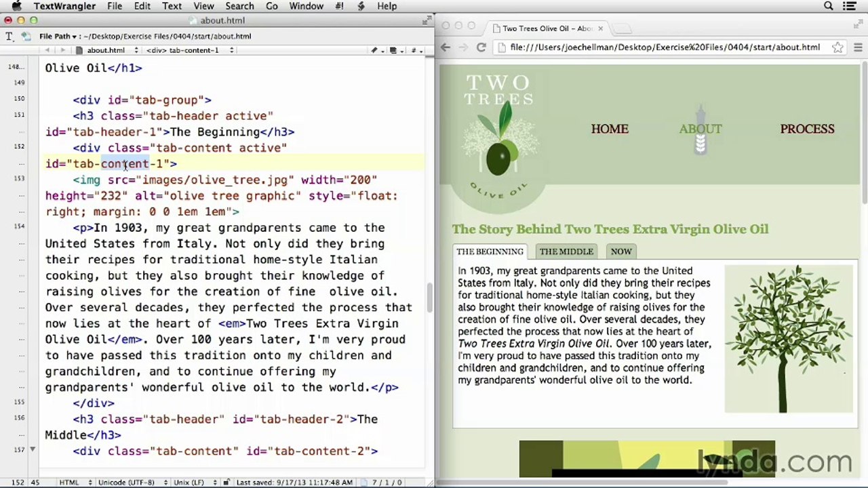Open the File menu
868x488 pixels.
pyautogui.click(x=115, y=6)
